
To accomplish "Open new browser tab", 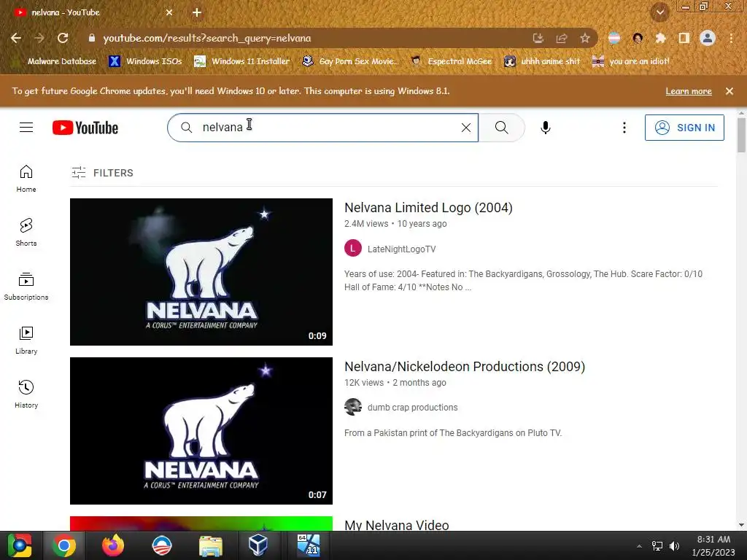I will click(x=197, y=12).
